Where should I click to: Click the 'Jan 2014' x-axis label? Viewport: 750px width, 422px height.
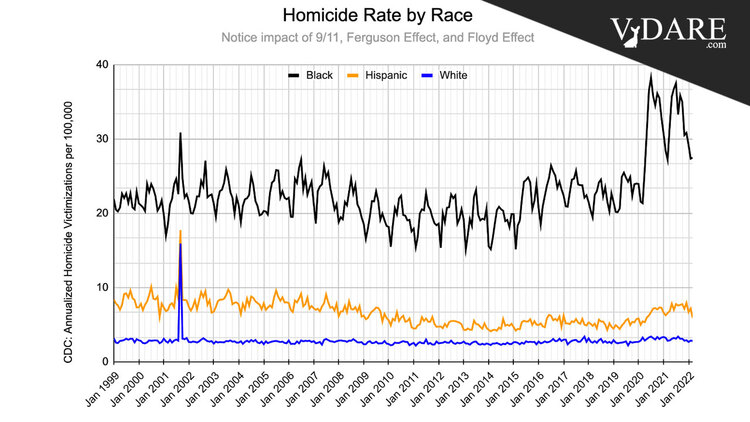click(x=477, y=388)
